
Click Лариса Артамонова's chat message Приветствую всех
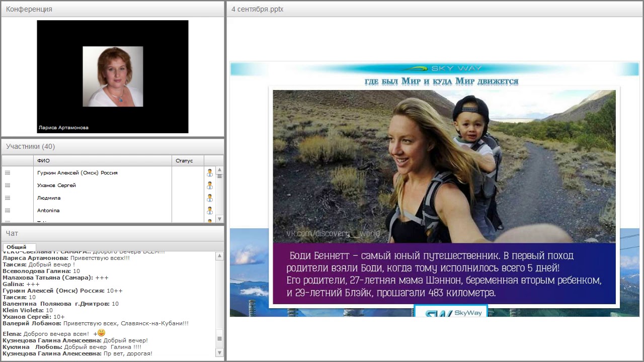coord(66,258)
